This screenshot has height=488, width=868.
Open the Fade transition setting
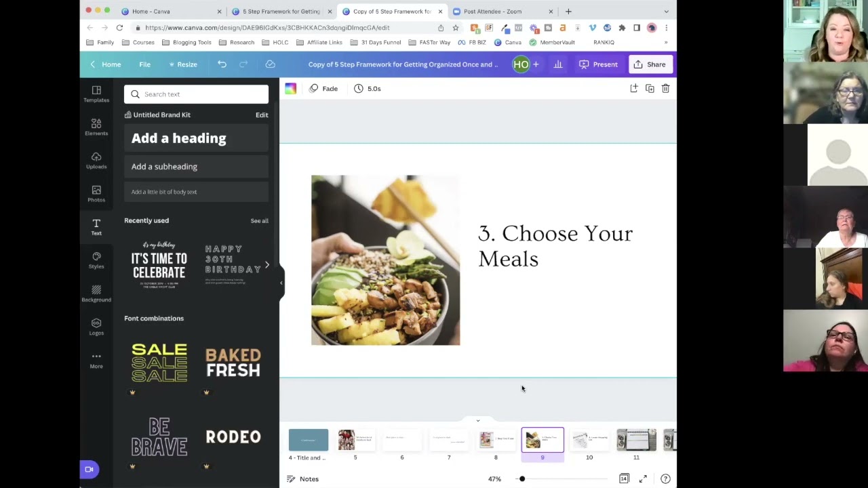[x=323, y=89]
